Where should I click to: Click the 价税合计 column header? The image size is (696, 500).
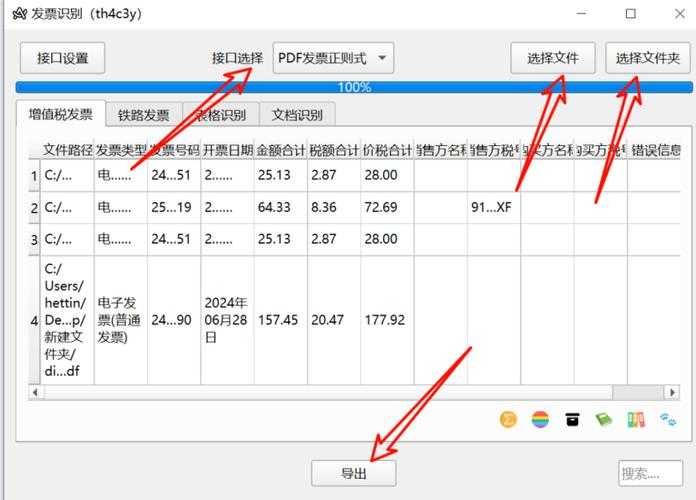[x=387, y=150]
